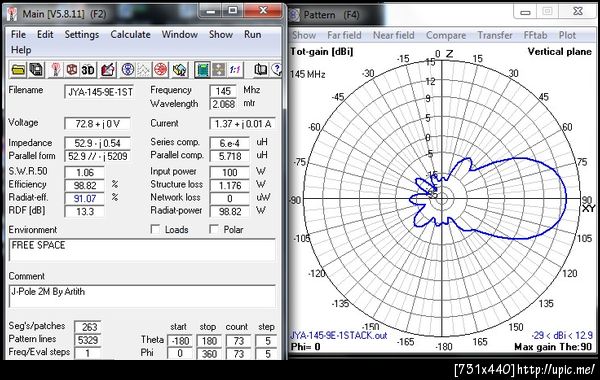This screenshot has height=380, width=600.
Task: Click the antenna tower toolbar icon
Action: (55, 70)
